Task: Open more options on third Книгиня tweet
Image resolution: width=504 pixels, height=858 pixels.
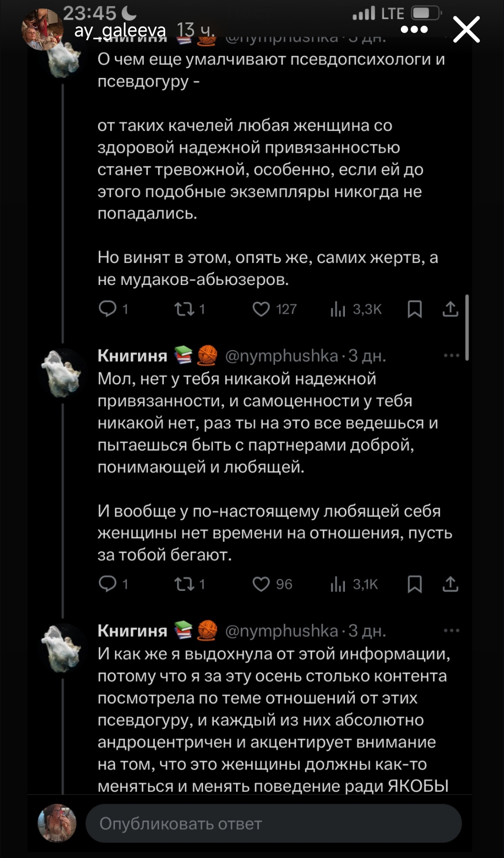Action: click(x=451, y=631)
